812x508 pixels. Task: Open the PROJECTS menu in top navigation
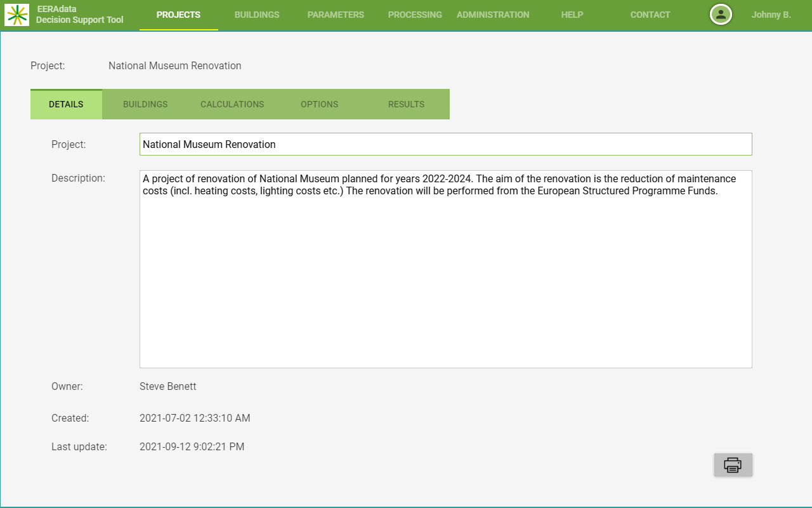(x=178, y=15)
